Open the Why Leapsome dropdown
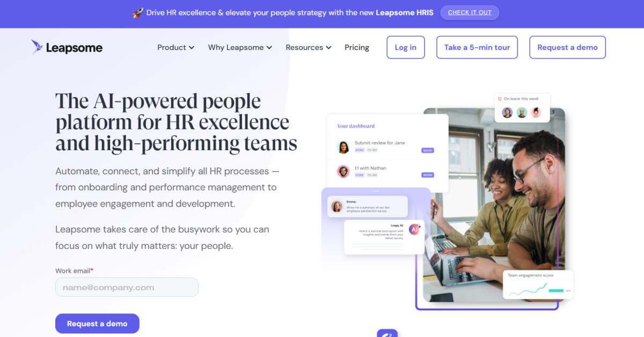 pos(239,47)
